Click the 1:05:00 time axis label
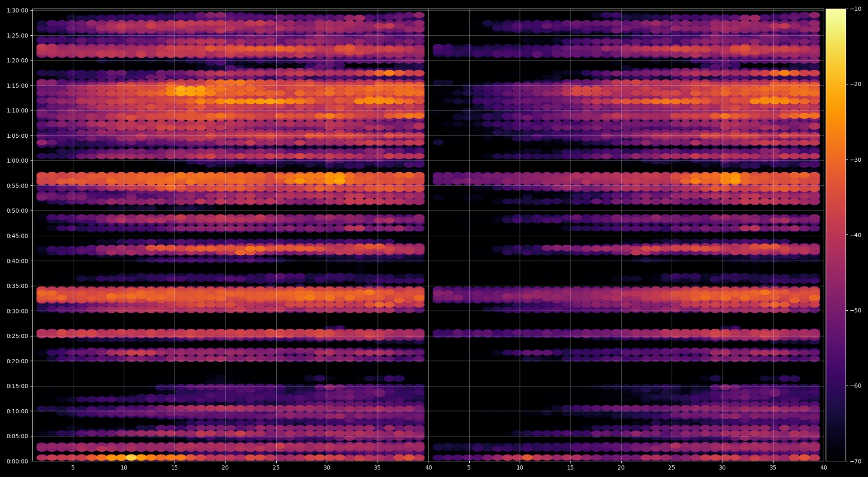This screenshot has height=477, width=868. click(x=17, y=136)
